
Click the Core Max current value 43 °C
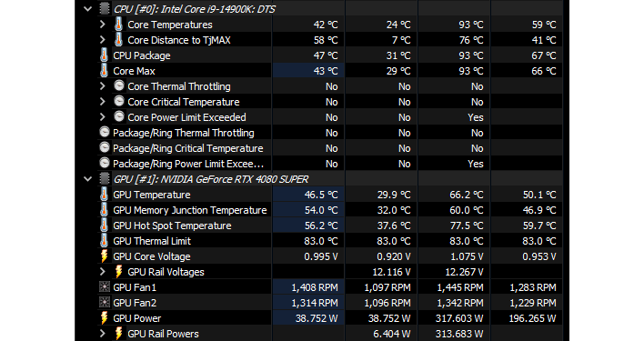tap(326, 71)
